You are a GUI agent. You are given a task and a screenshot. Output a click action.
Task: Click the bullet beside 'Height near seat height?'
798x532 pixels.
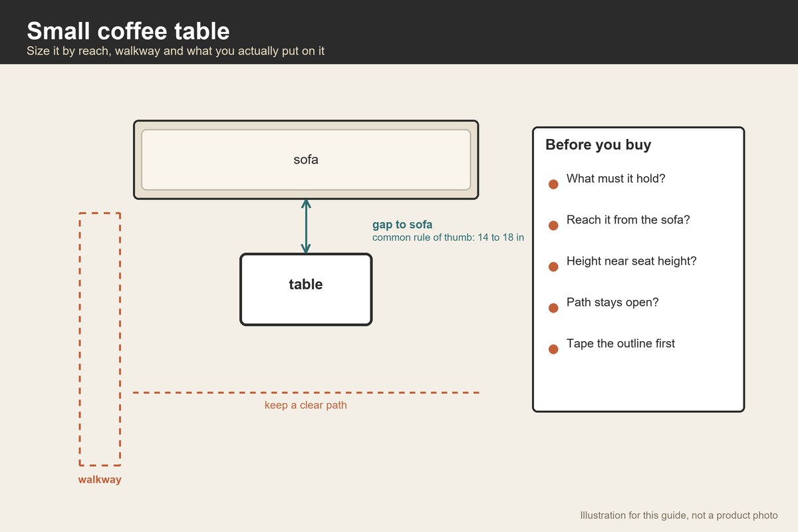[x=553, y=267]
